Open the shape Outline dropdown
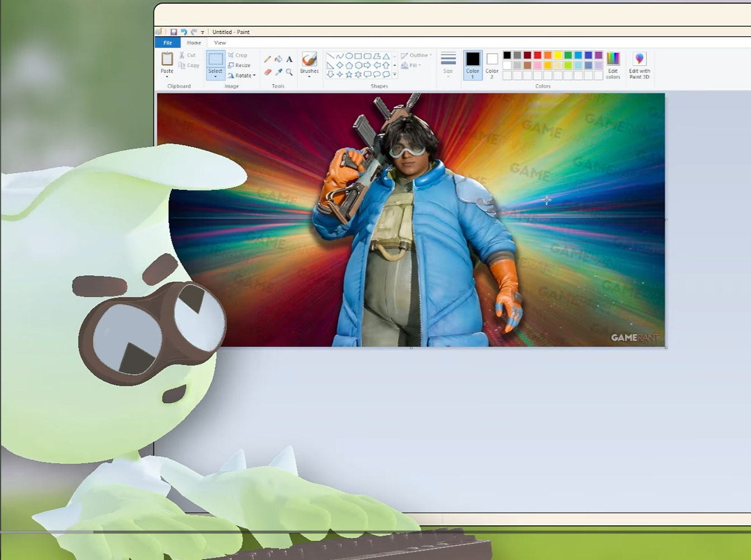The height and width of the screenshot is (560, 751). [416, 55]
